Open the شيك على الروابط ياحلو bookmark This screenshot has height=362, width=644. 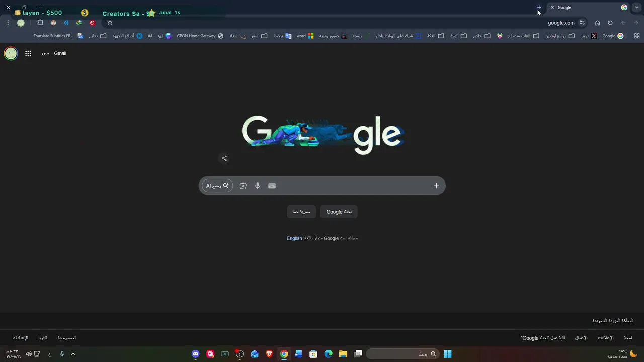point(398,36)
